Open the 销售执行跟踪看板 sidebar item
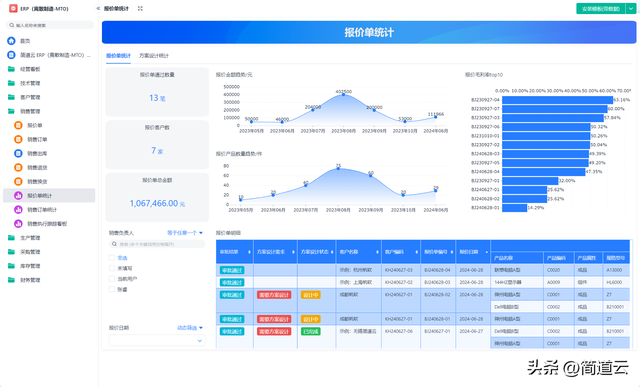The width and height of the screenshot is (640, 387). 49,224
